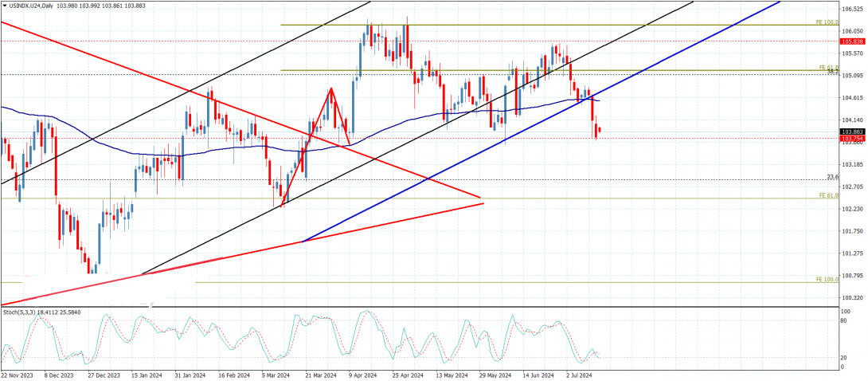Click the 27 Dec 2023 date label
The image size is (868, 381).
click(104, 375)
